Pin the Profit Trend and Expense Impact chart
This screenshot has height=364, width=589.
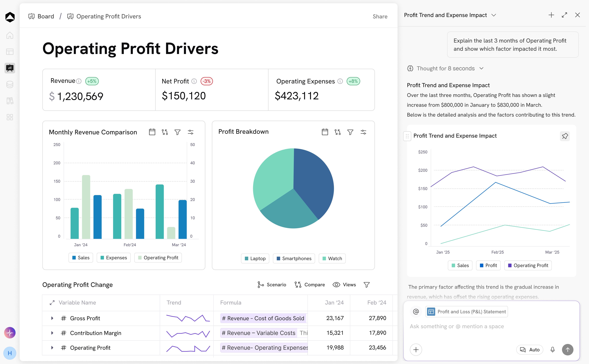565,136
